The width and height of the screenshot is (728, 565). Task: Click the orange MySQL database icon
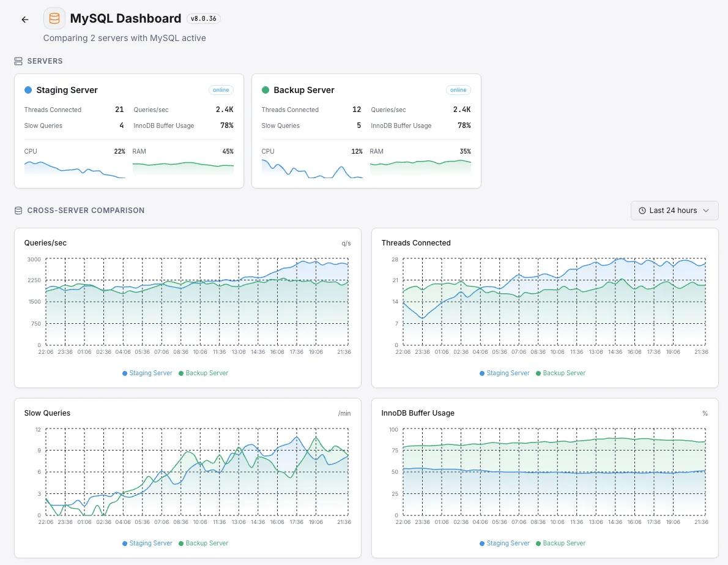click(54, 18)
